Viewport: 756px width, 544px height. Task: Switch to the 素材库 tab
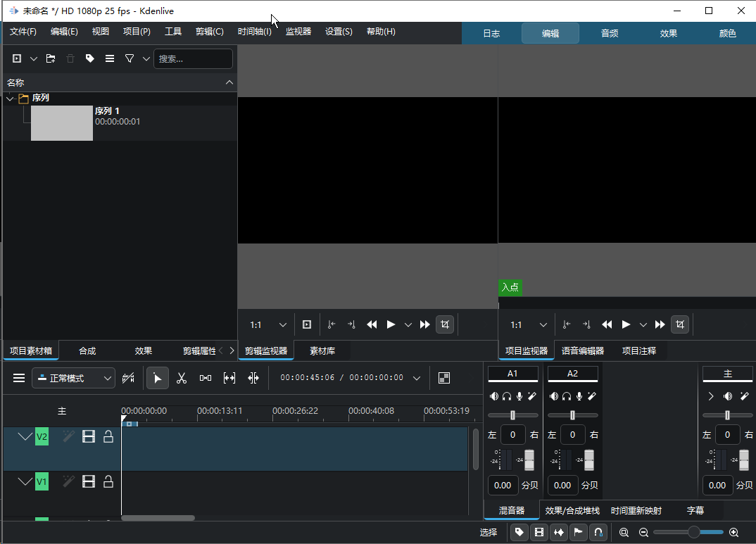(322, 350)
